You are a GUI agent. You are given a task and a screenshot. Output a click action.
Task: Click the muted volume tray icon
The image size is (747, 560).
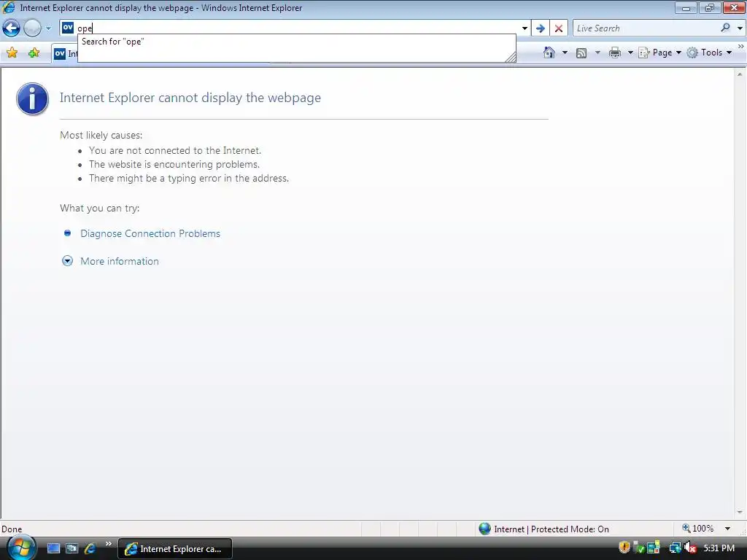690,548
